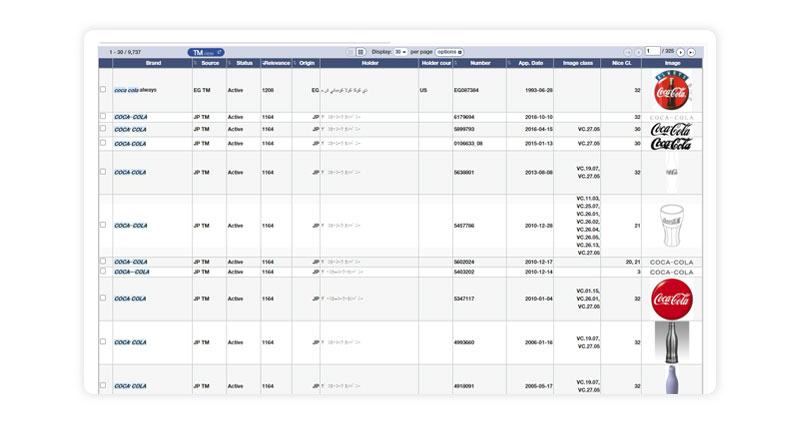
Task: Open the coca cola always brand link
Action: pyautogui.click(x=135, y=90)
